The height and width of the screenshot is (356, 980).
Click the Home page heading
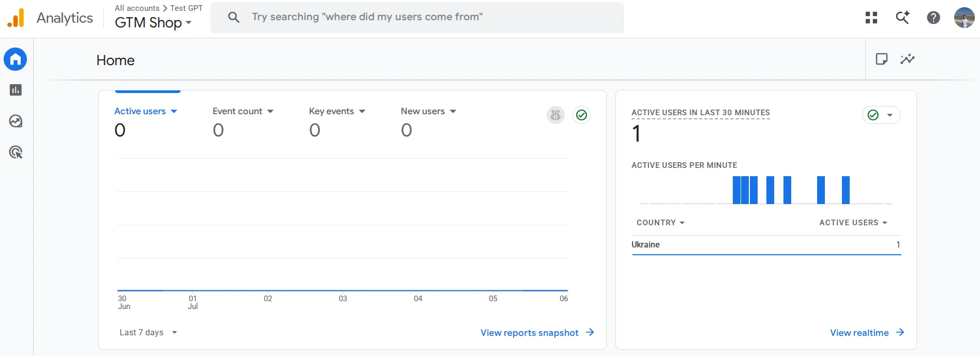point(115,60)
